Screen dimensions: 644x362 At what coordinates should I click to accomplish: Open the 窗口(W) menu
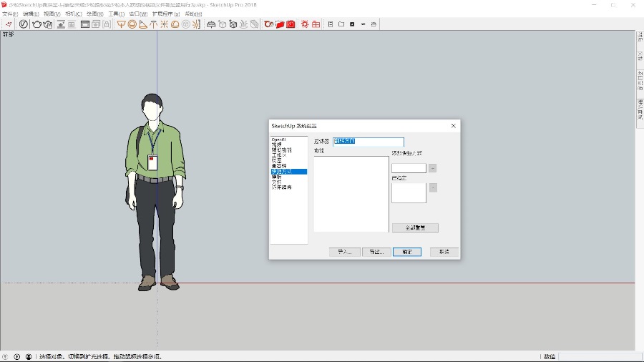click(138, 14)
